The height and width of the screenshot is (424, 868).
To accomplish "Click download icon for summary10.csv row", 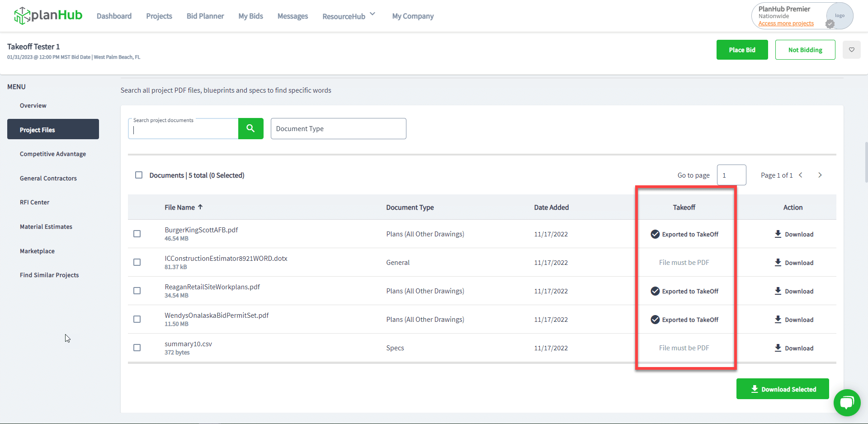I will [778, 348].
